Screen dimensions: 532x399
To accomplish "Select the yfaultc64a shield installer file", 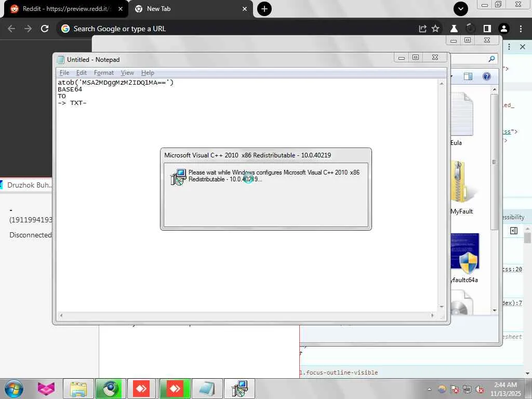I will click(464, 258).
